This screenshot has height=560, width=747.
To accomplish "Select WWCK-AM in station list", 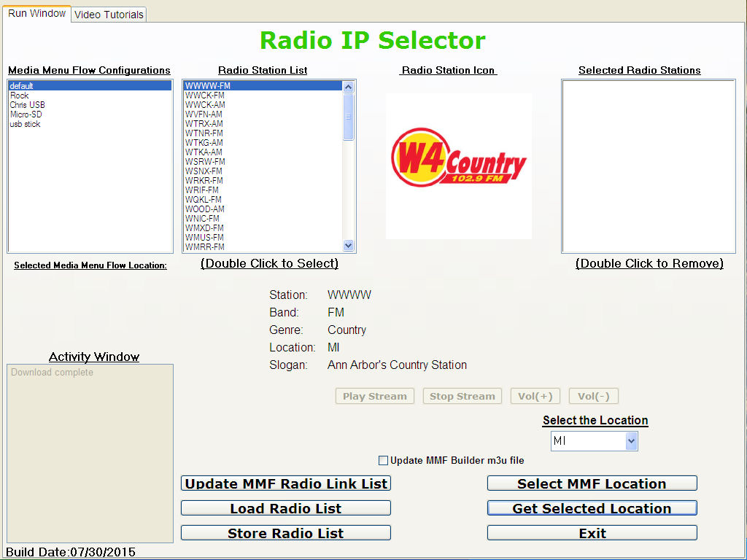I will coord(263,105).
